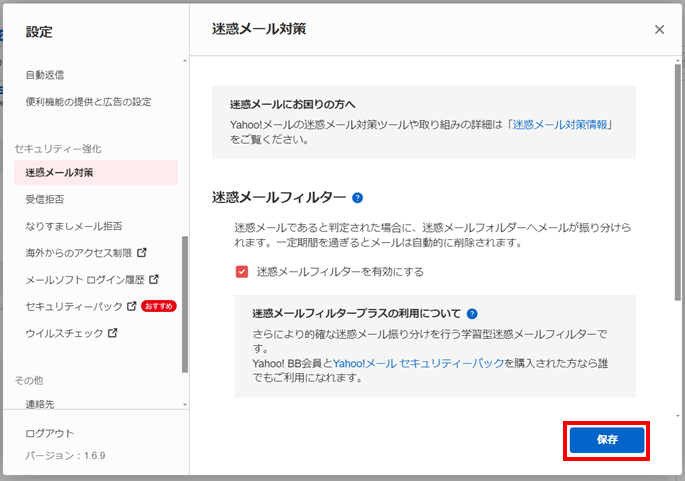Viewport: 685px width, 481px height.
Task: Click external link icon beside ウイルスチェック
Action: click(x=113, y=333)
